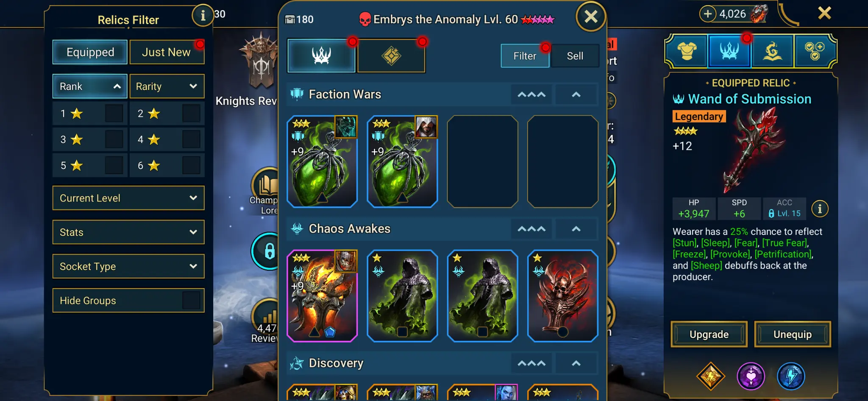Select the red skull relic thumbnail

tap(562, 296)
